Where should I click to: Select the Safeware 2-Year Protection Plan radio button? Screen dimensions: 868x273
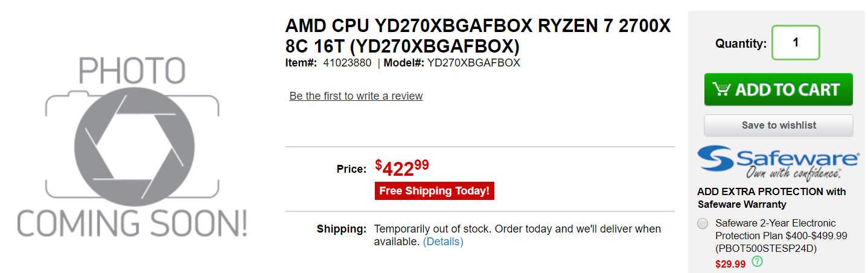tap(703, 223)
